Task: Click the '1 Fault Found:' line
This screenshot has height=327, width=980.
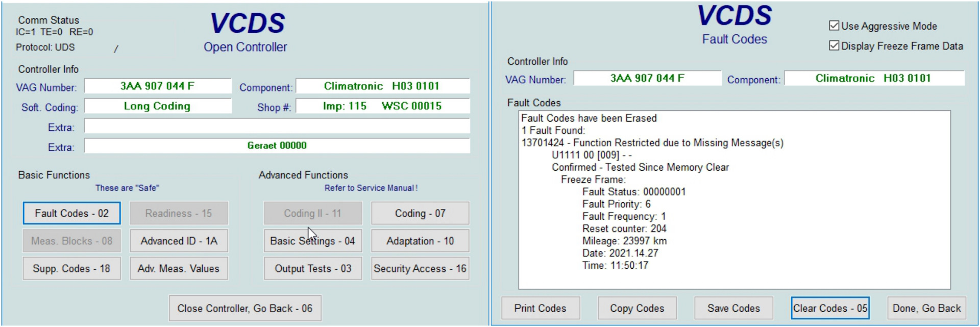Action: point(553,130)
